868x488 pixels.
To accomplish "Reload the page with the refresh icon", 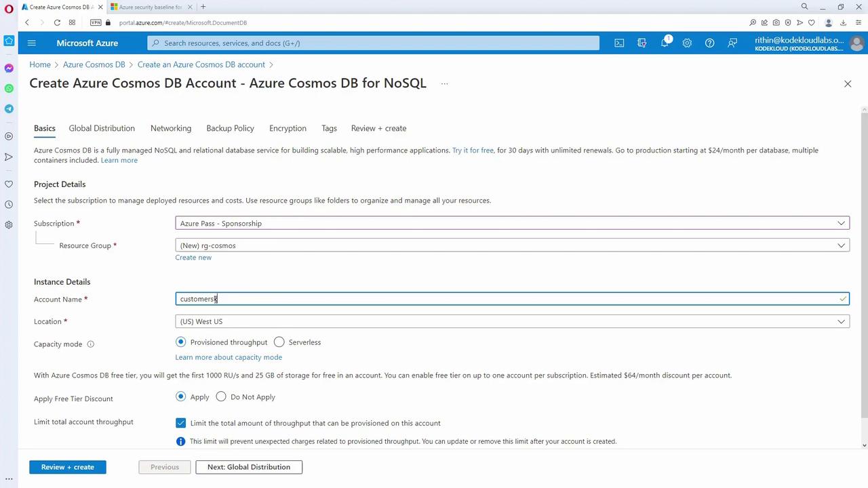I will [57, 22].
